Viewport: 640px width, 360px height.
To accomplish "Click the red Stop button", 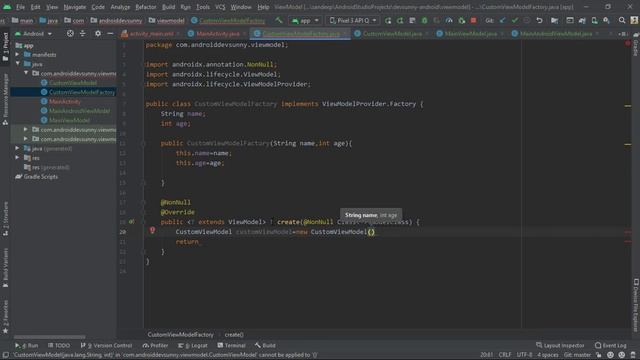I will pyautogui.click(x=473, y=20).
